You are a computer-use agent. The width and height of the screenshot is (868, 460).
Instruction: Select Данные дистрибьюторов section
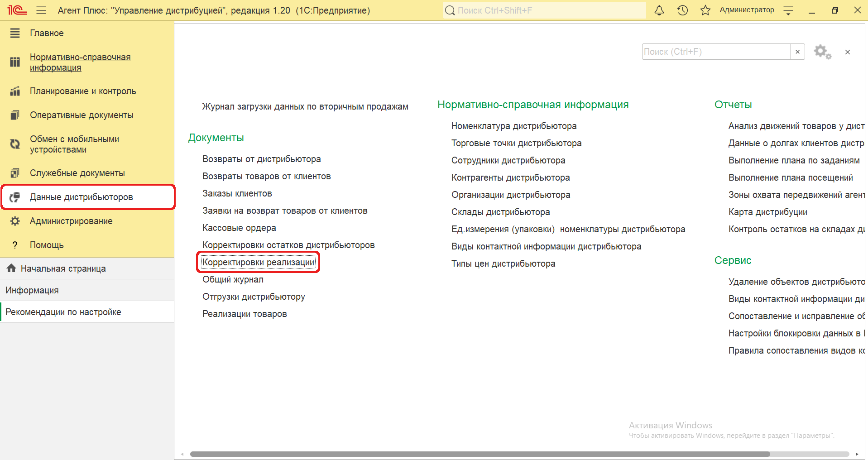coord(88,197)
